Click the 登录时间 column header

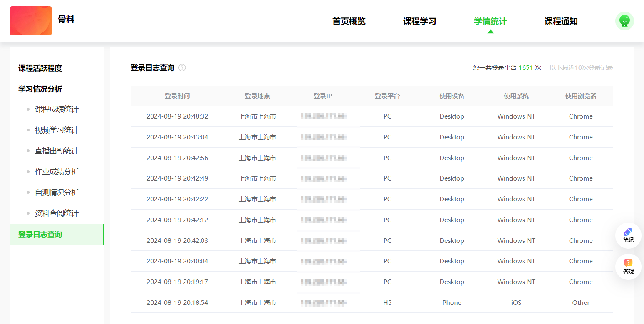(177, 96)
